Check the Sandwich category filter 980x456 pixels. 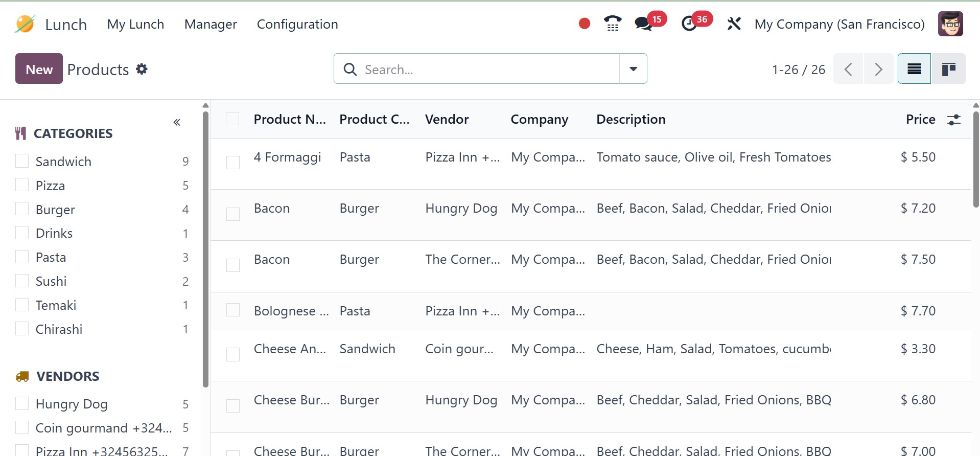click(x=22, y=161)
